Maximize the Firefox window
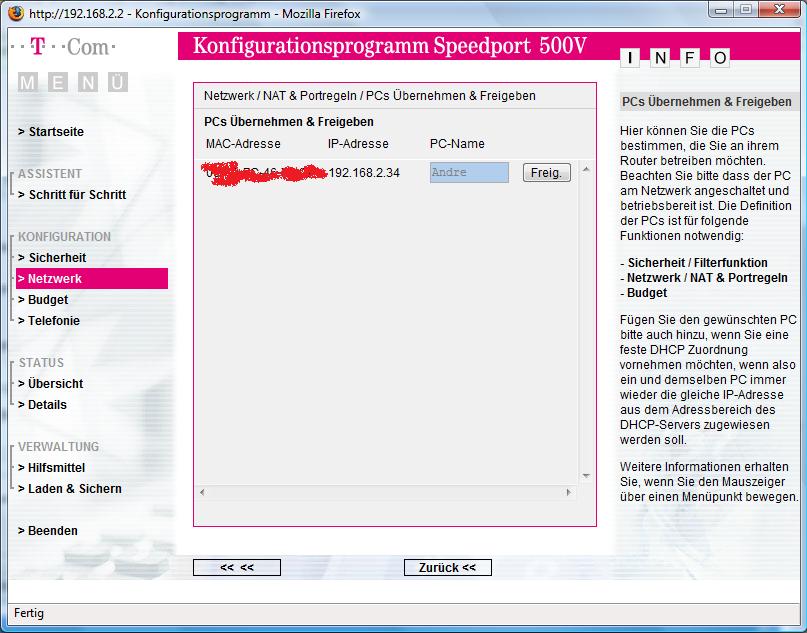Viewport: 807px width, 633px height. [745, 10]
